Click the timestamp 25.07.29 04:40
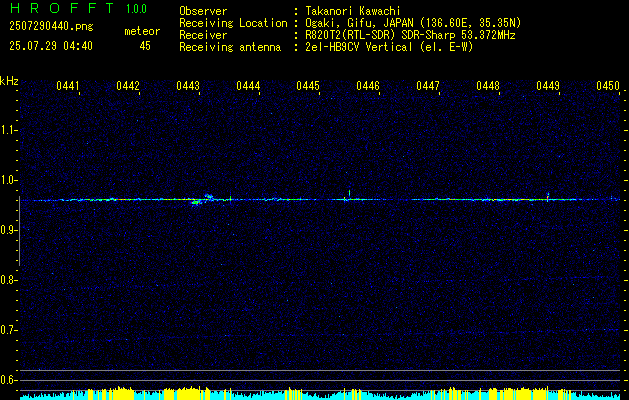 coord(51,46)
